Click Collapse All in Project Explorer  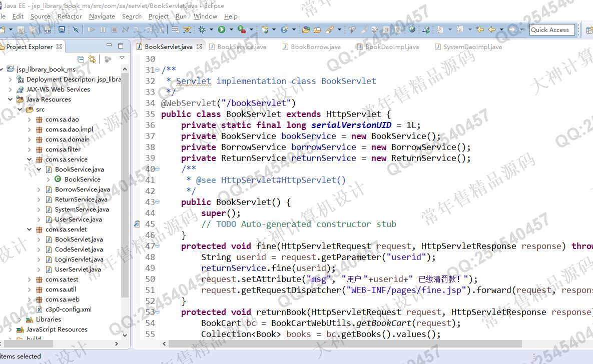pos(81,59)
